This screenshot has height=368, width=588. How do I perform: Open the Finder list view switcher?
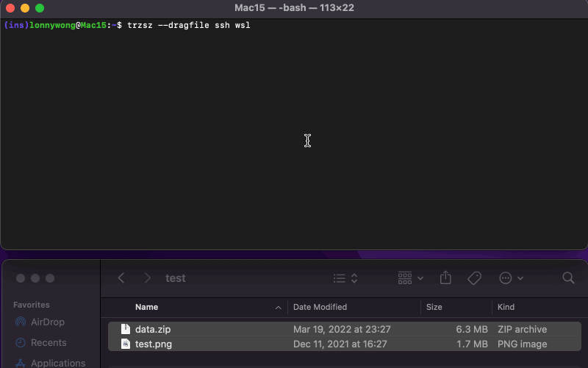tap(345, 278)
